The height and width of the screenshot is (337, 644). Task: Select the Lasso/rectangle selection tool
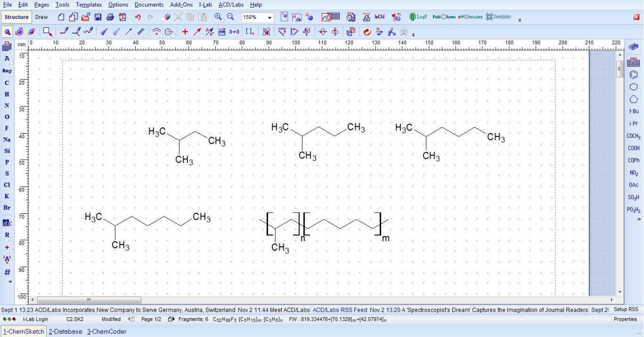[x=47, y=31]
